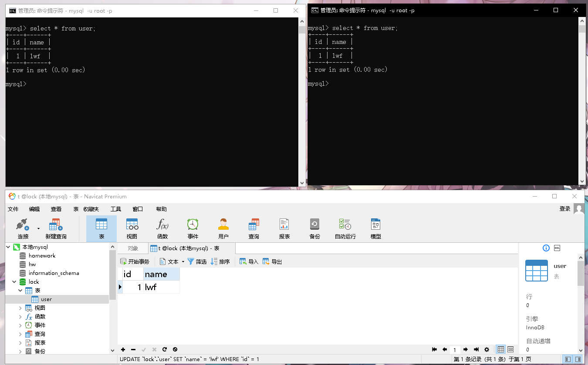This screenshot has height=365, width=588.
Task: Open the 帮助 (Help) menu
Action: tap(161, 209)
